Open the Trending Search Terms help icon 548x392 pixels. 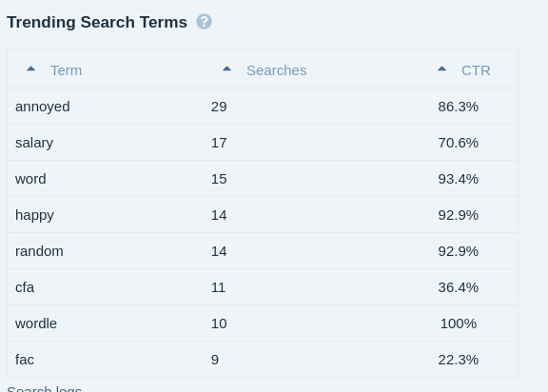(204, 22)
